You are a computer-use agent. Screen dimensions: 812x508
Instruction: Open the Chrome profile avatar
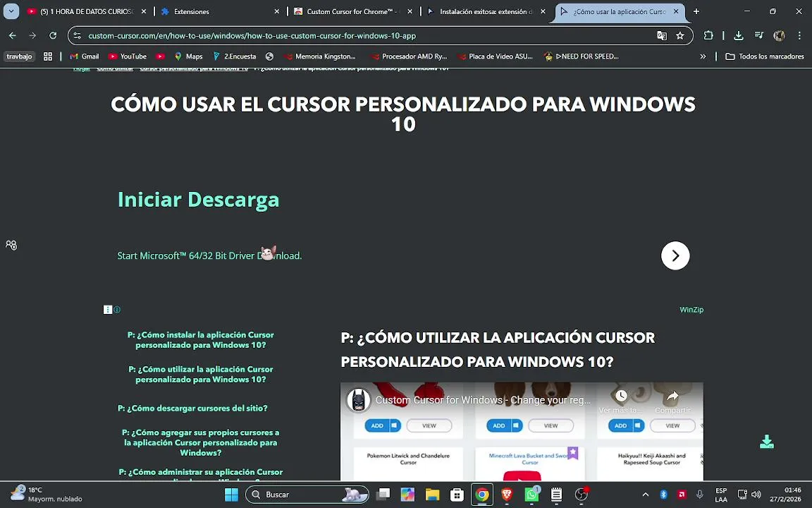(x=779, y=35)
